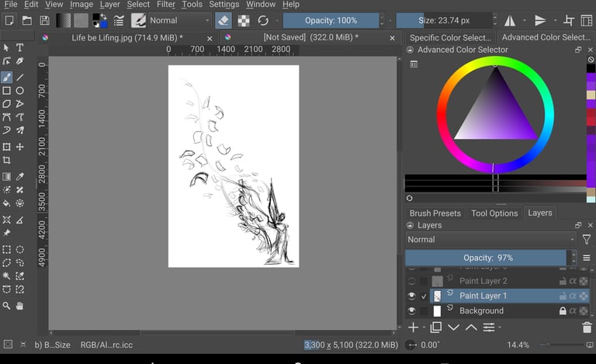Click the layer filter funnel icon

(587, 240)
